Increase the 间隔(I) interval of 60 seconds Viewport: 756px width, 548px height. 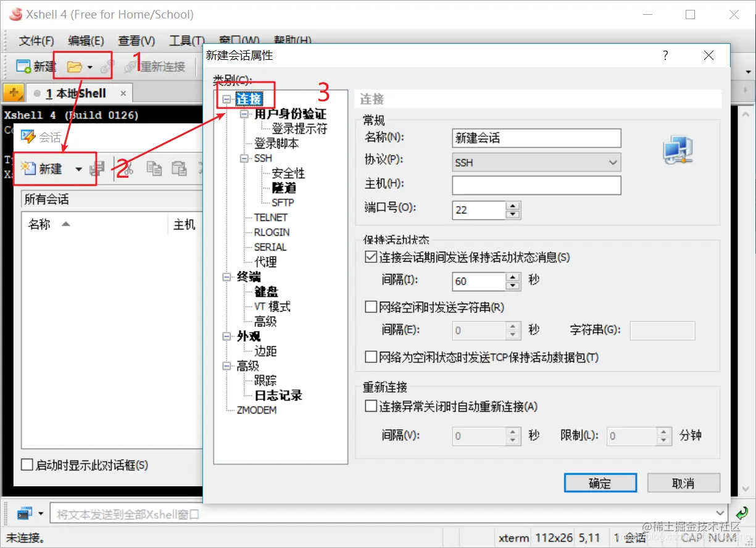pos(513,277)
